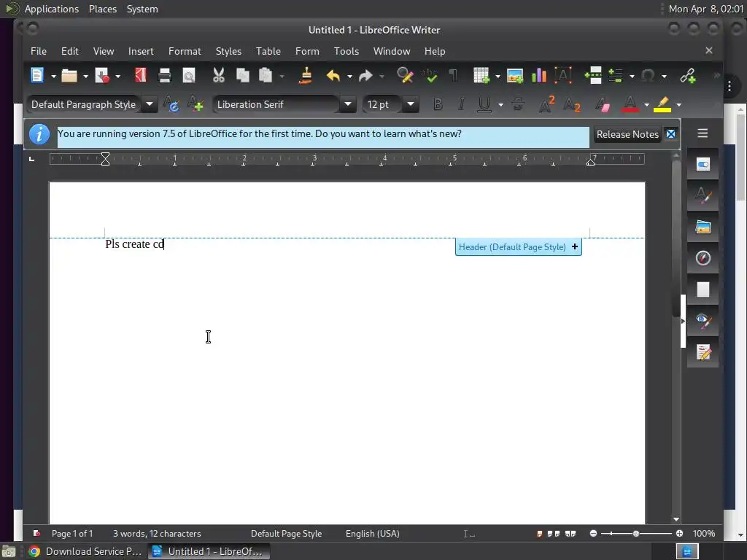Open the Format menu
Screen dimensions: 747x560
coord(185,51)
